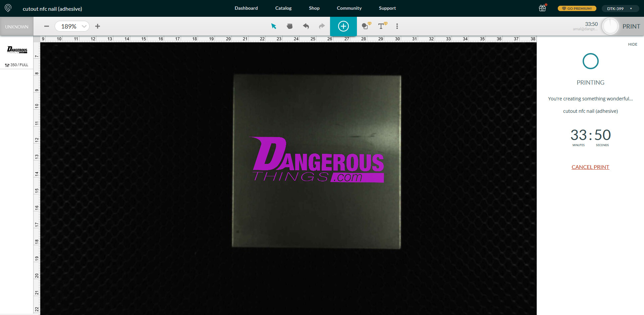The height and width of the screenshot is (315, 644).
Task: Select the arrow select tool
Action: click(x=274, y=26)
